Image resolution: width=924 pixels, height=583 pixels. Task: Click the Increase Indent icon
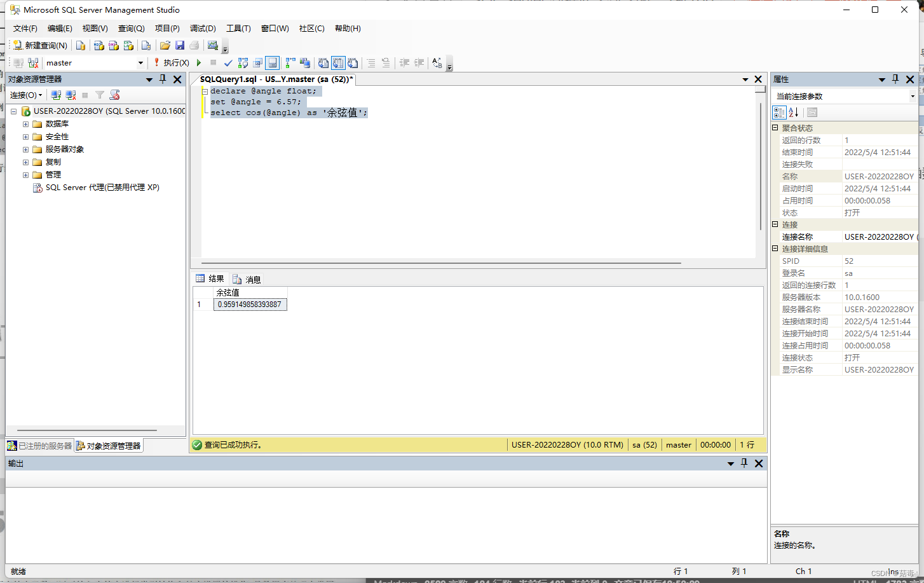419,63
